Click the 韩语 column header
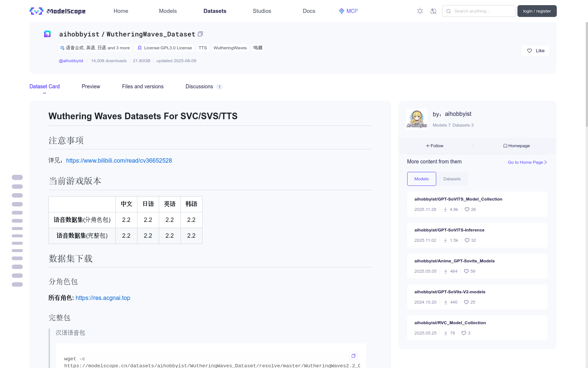This screenshot has height=368, width=588. coord(191,204)
